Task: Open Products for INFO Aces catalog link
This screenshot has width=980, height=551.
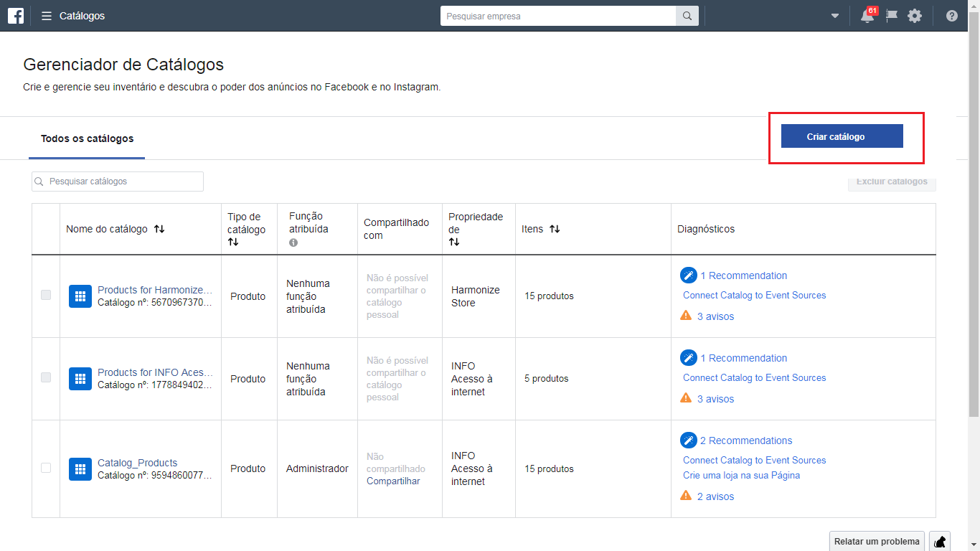Action: point(156,372)
